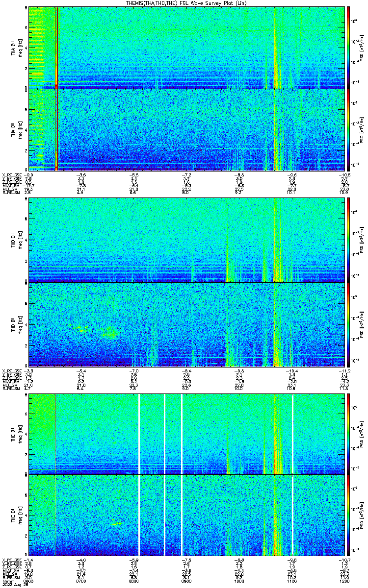Click the 1100 time tick label
368x588 pixels.
[292, 581]
